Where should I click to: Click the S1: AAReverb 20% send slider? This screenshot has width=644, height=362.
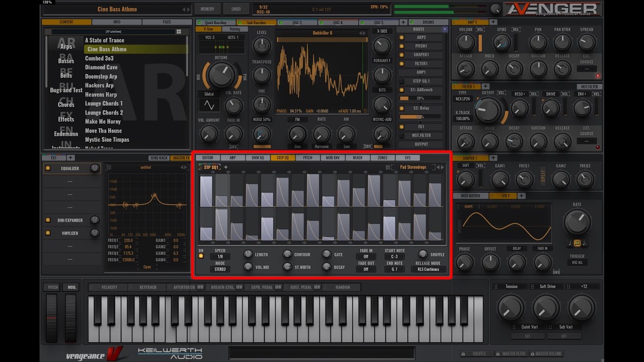click(421, 98)
